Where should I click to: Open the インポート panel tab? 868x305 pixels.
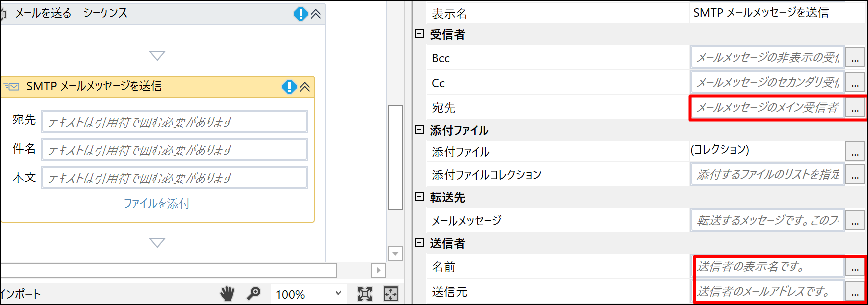(20, 294)
